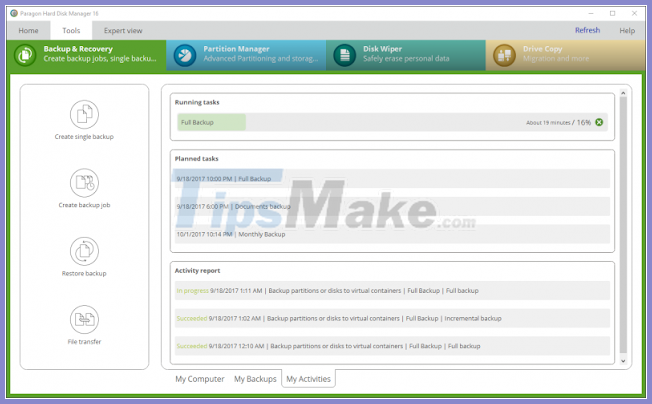Click the Full Backup progress bar
This screenshot has height=404, width=652.
(392, 122)
